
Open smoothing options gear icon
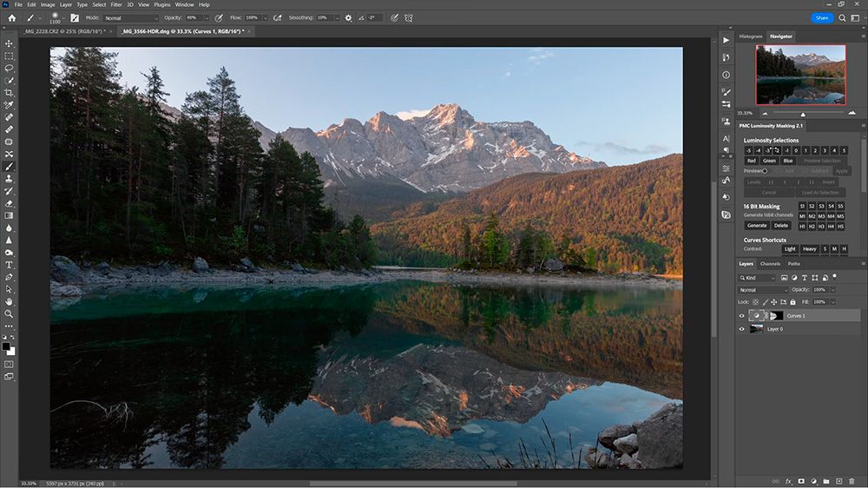pos(348,17)
